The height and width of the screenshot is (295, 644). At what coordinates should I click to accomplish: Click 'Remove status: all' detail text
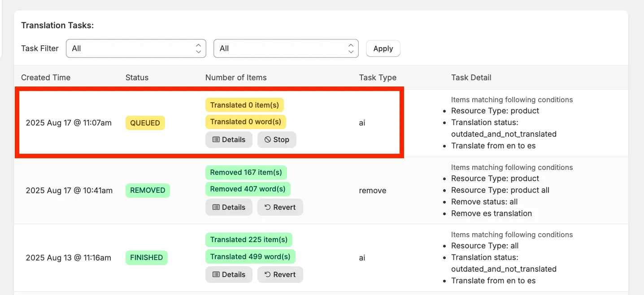484,202
